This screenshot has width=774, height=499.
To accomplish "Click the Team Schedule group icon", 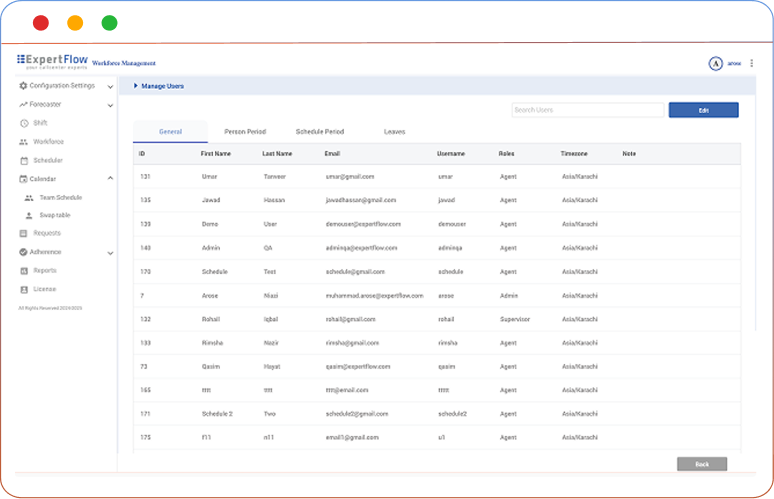I will click(x=29, y=198).
